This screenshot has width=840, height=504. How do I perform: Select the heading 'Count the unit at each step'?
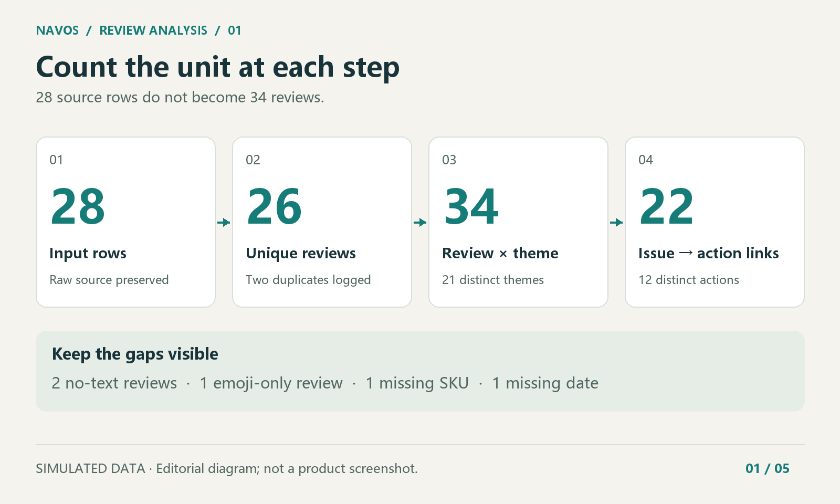coord(218,67)
